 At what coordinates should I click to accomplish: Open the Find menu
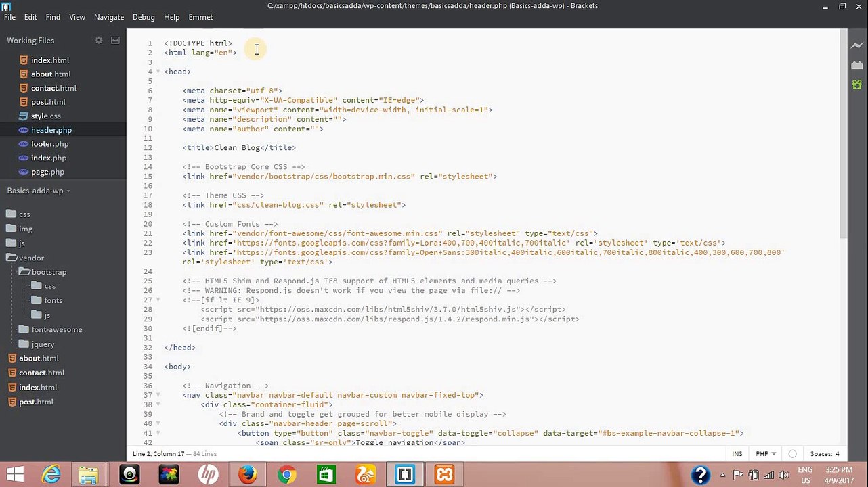pos(53,17)
